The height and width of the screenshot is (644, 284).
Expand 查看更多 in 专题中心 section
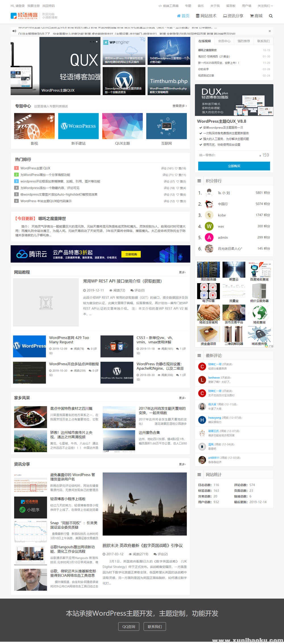coord(179,106)
